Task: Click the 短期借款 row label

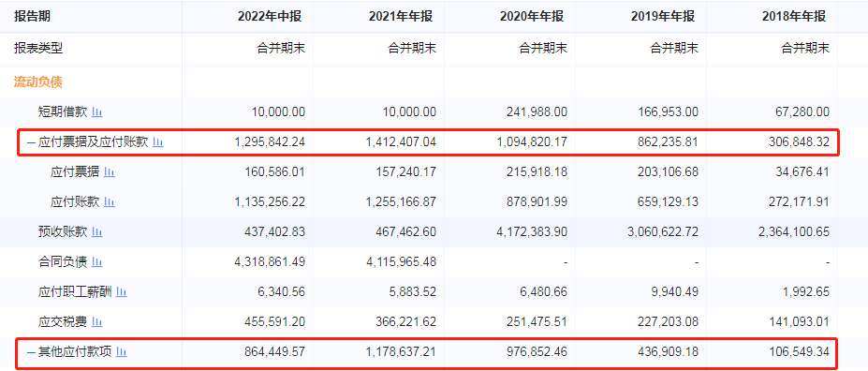Action: [63, 112]
